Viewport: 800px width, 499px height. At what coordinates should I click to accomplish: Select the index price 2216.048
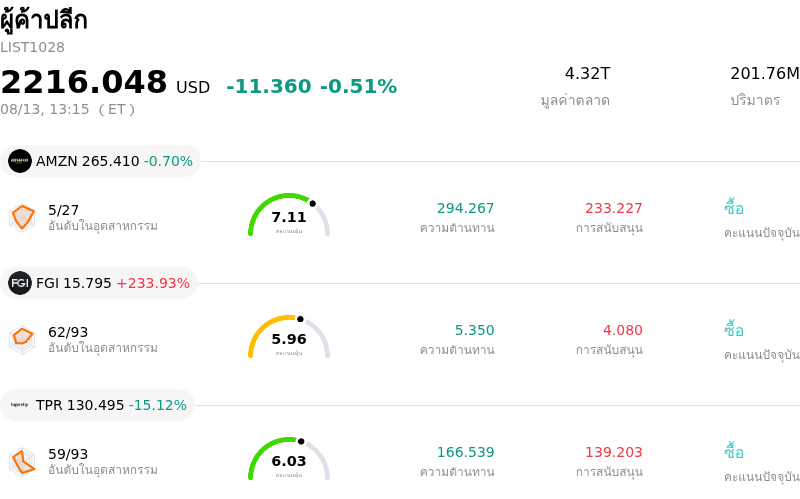coord(84,82)
